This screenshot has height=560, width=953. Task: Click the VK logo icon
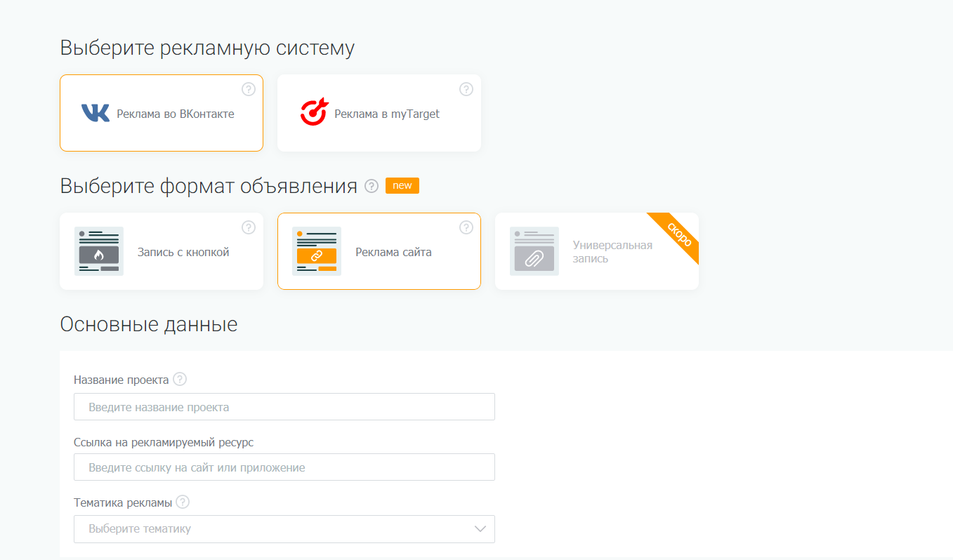pos(96,113)
